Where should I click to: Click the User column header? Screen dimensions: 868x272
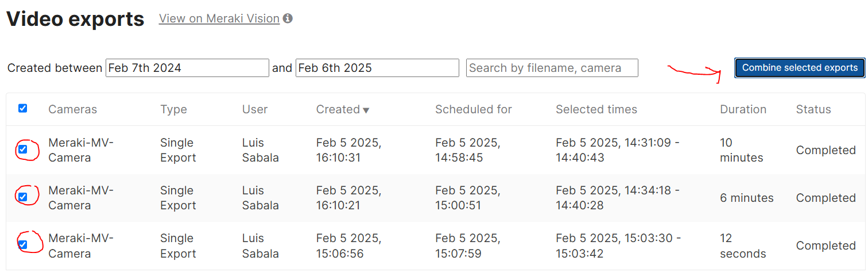(x=255, y=109)
